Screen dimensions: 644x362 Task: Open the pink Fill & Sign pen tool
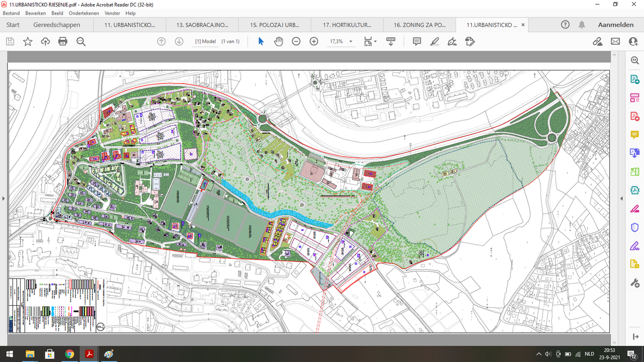634,209
